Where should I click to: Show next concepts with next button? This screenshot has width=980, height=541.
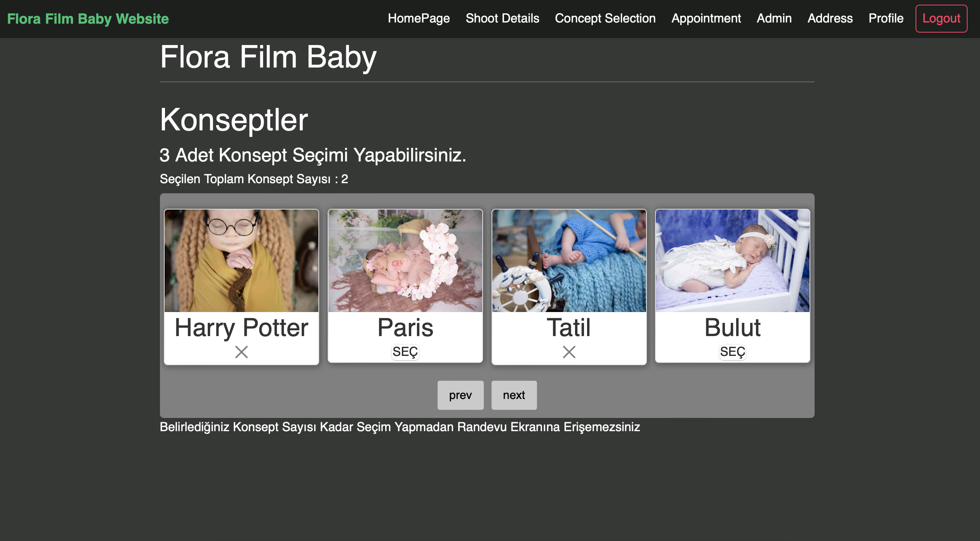pyautogui.click(x=514, y=395)
